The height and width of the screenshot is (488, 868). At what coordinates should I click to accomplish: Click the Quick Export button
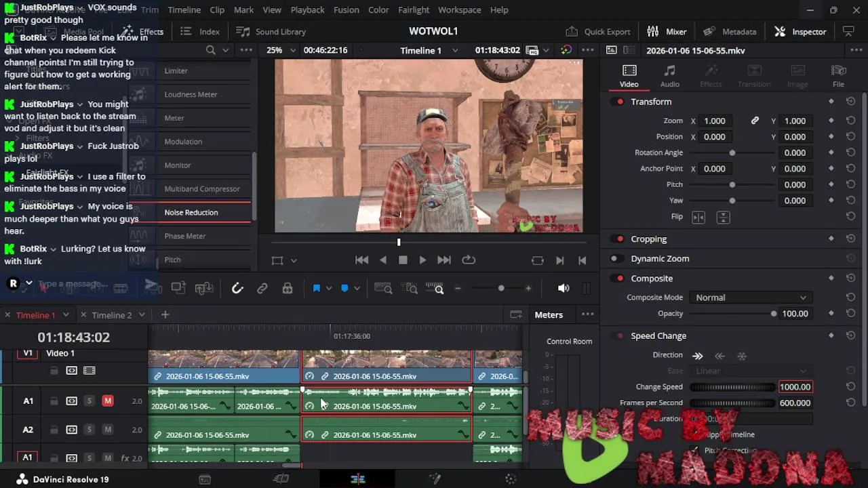pos(598,32)
